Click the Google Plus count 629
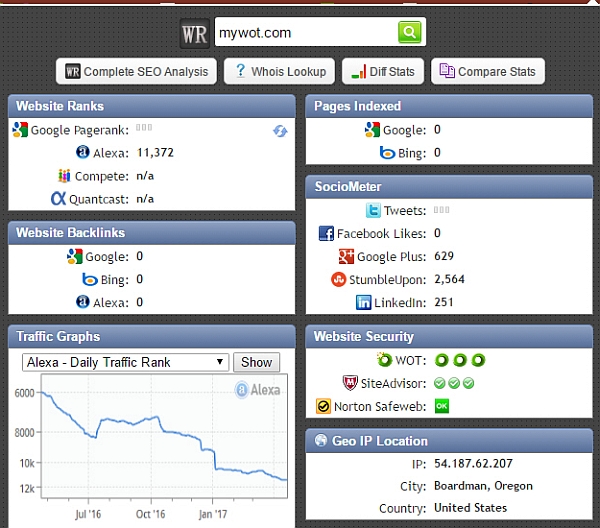600x528 pixels. (444, 256)
